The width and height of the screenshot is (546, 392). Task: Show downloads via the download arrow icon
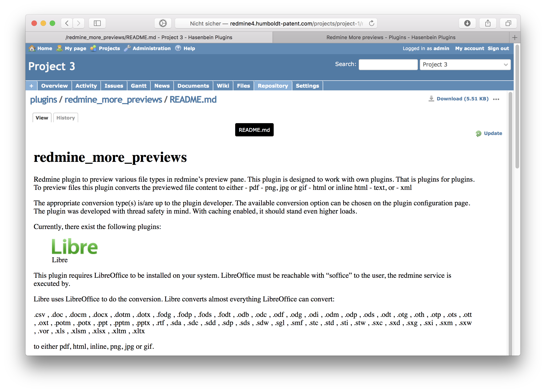(467, 23)
